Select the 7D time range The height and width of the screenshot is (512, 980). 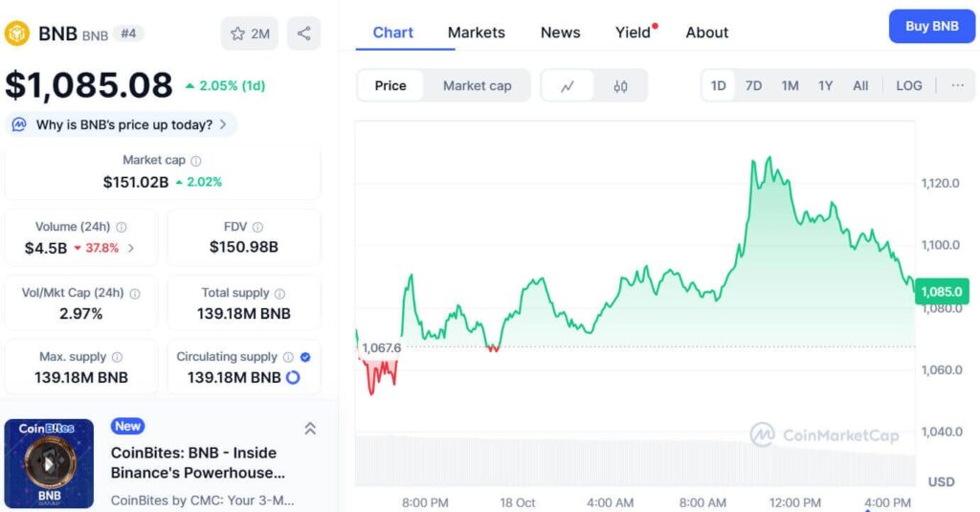click(x=753, y=85)
